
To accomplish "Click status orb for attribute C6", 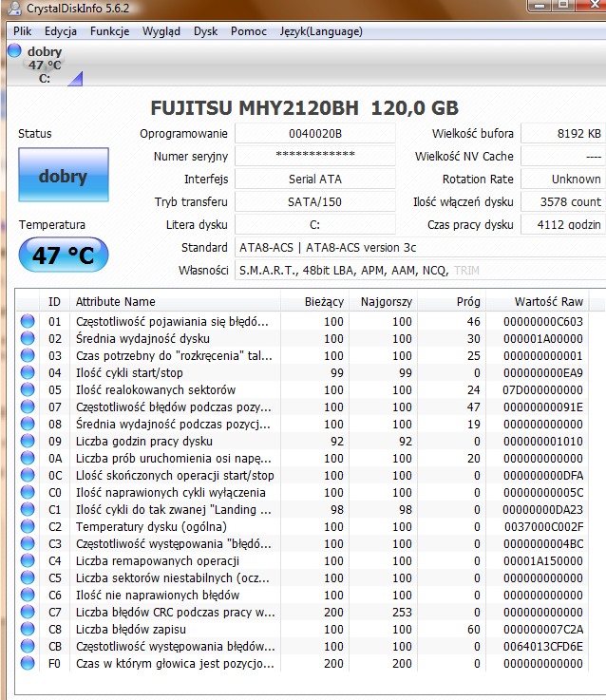I will (28, 595).
